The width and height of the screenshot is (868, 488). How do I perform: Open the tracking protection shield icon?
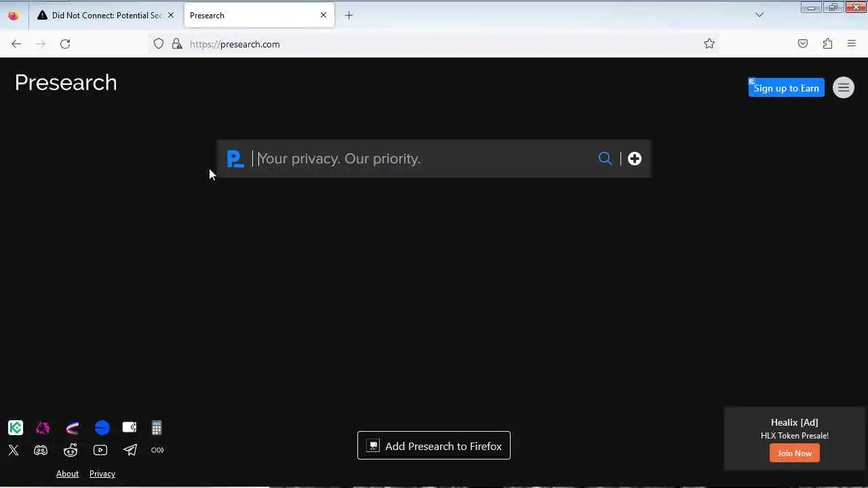pyautogui.click(x=159, y=44)
